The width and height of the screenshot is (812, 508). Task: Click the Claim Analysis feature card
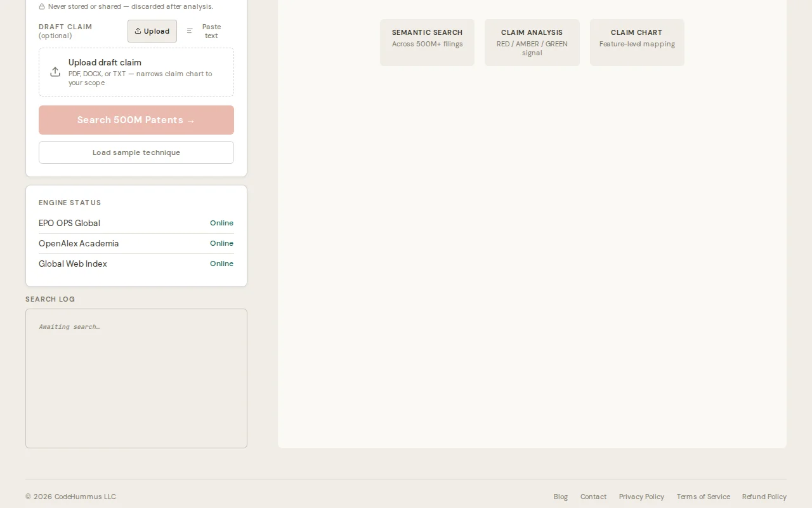532,43
